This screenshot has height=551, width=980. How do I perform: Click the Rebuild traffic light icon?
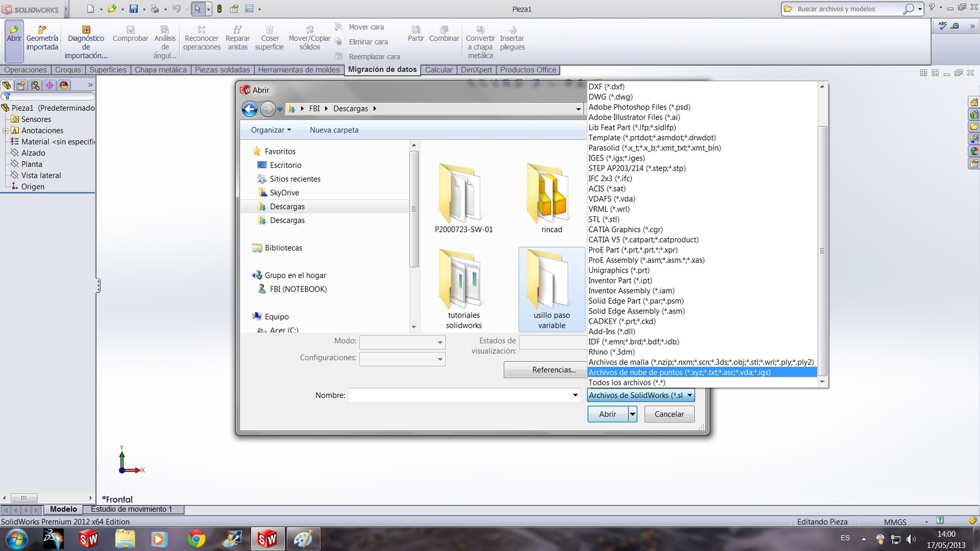pyautogui.click(x=219, y=9)
